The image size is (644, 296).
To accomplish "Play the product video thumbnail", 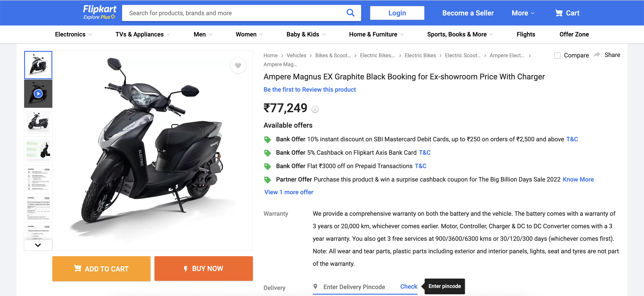I will pos(38,94).
